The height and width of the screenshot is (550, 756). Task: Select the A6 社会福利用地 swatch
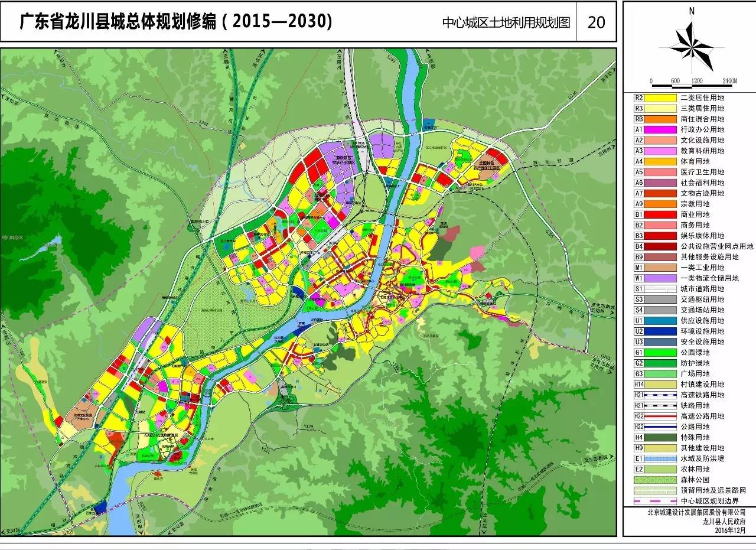660,183
